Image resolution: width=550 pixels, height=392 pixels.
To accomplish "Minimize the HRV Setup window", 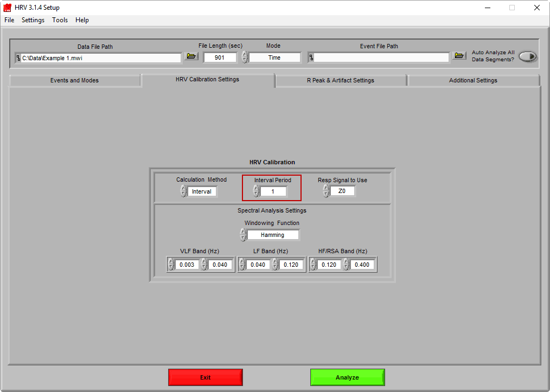I will pos(488,8).
